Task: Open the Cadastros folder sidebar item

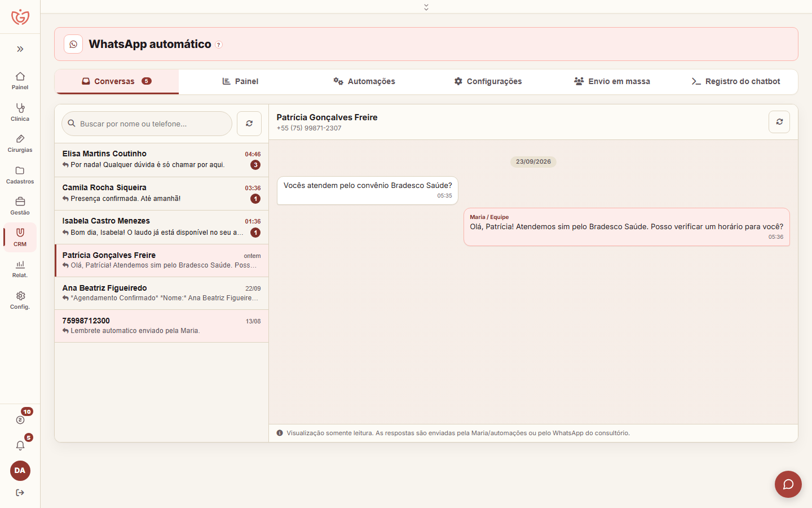Action: pos(20,175)
